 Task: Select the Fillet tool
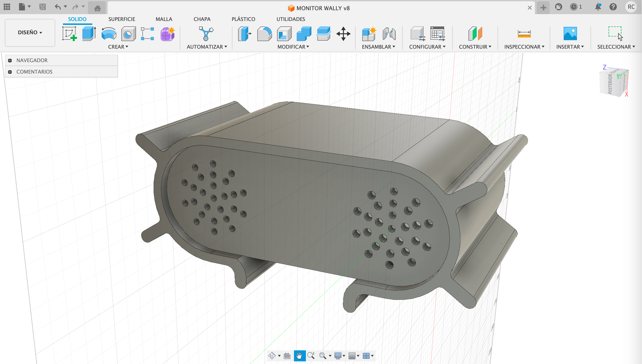(264, 34)
